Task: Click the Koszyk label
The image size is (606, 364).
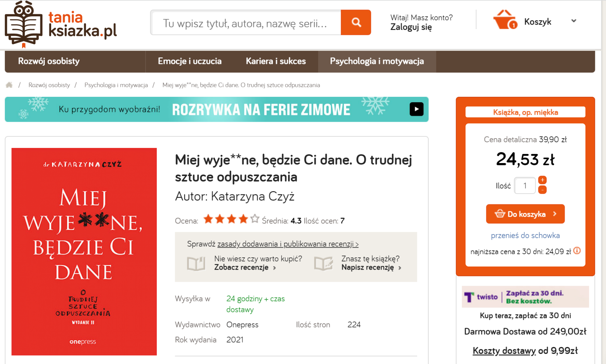Action: click(x=538, y=22)
